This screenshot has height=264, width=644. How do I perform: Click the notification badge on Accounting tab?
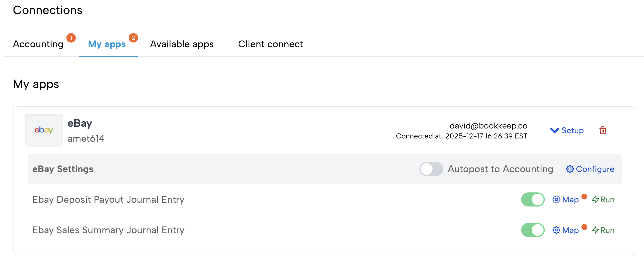(x=71, y=38)
